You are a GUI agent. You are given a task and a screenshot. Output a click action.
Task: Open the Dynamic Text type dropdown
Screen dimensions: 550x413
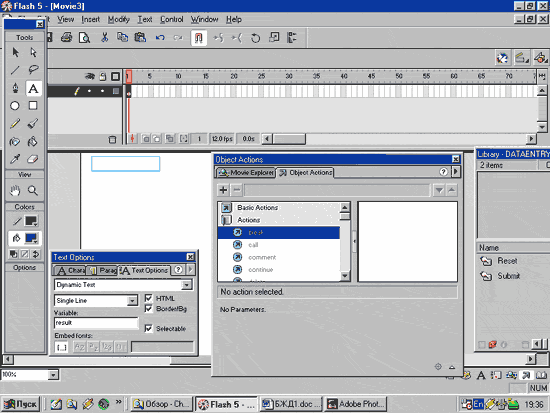[187, 285]
